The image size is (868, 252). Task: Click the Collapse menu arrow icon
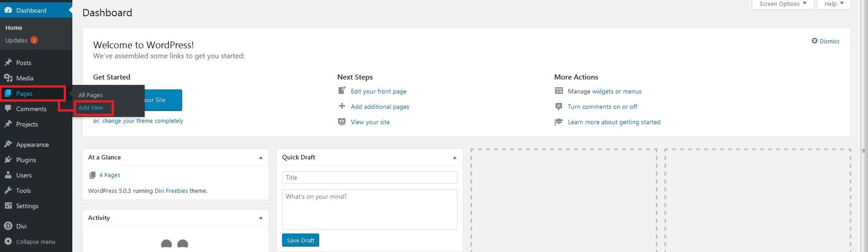pos(8,242)
